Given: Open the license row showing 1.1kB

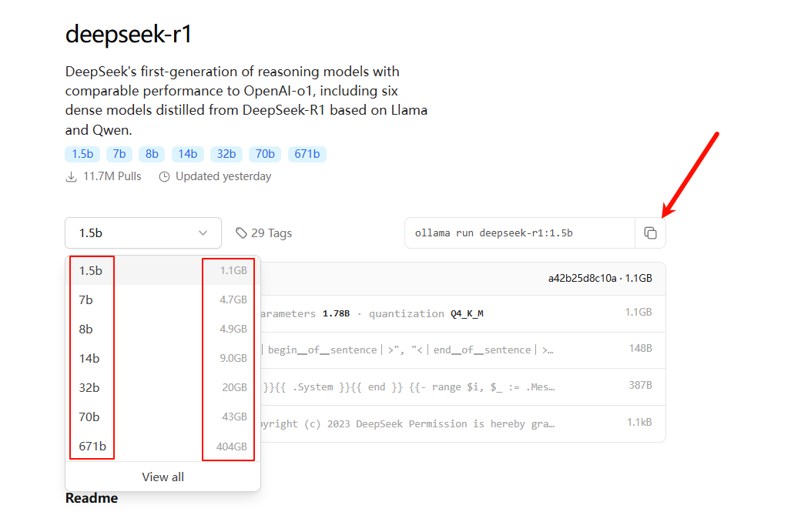Looking at the screenshot, I should [462, 424].
